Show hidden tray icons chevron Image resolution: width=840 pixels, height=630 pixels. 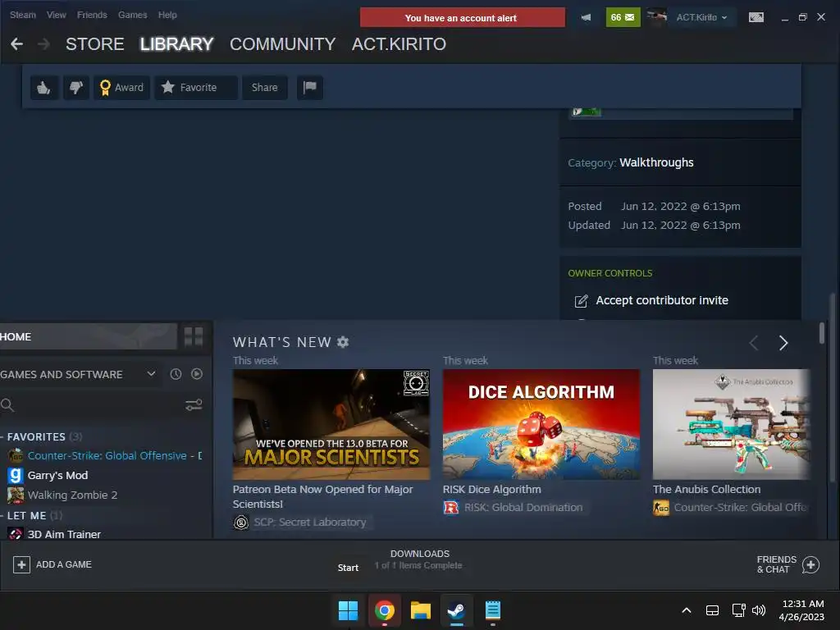click(687, 610)
